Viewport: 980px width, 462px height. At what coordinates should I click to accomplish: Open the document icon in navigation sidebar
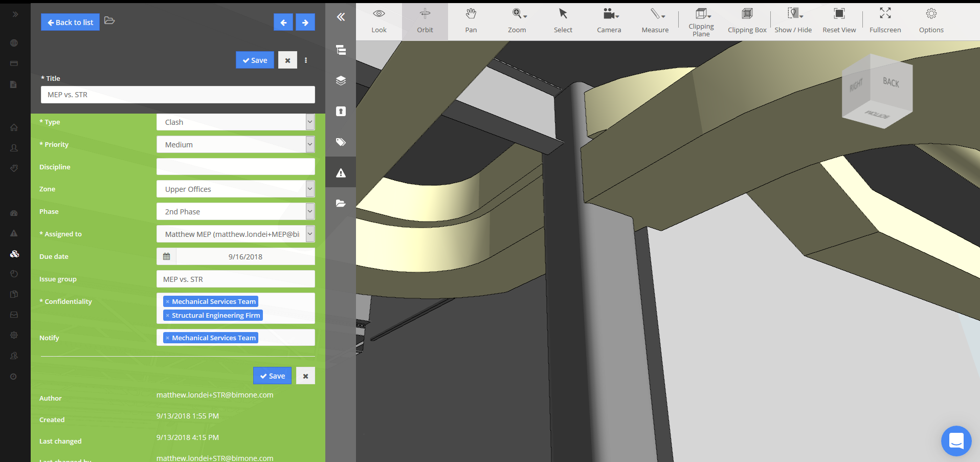coord(14,84)
